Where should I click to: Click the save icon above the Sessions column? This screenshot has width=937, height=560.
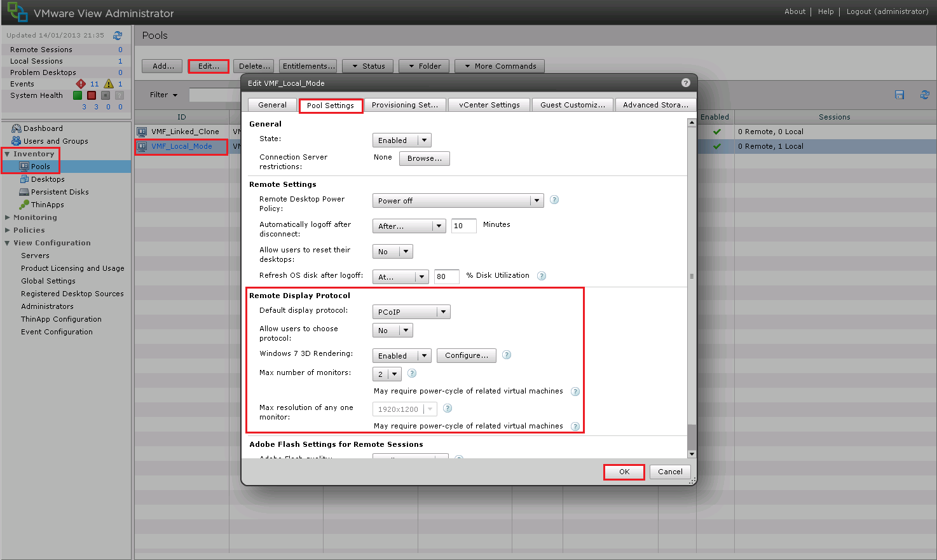tap(899, 95)
